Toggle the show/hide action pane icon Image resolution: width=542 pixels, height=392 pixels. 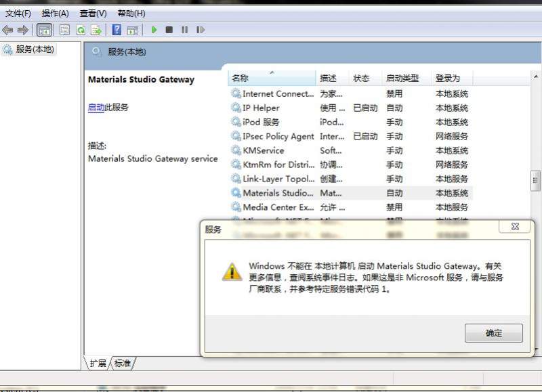coord(133,30)
